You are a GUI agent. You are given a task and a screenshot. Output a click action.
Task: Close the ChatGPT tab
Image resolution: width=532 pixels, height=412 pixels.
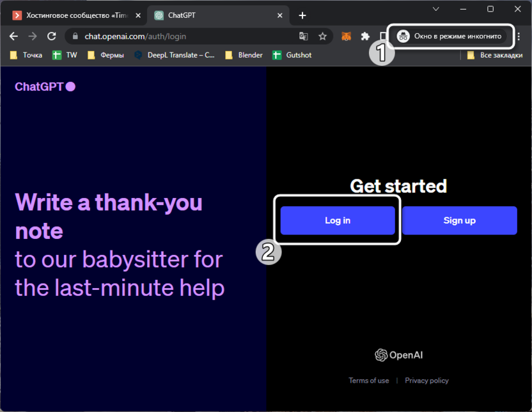(x=280, y=15)
